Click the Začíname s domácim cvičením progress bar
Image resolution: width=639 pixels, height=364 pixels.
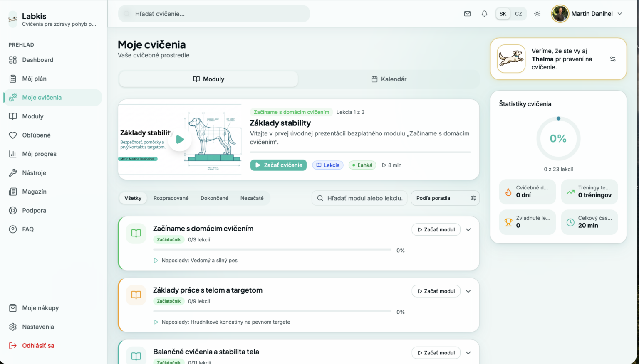[x=272, y=250]
